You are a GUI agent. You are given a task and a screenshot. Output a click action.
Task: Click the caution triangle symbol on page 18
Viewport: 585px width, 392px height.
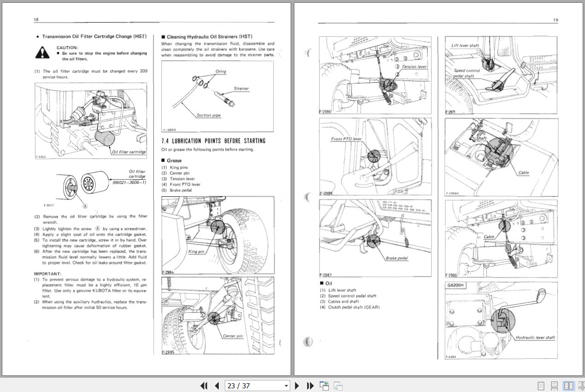43,53
